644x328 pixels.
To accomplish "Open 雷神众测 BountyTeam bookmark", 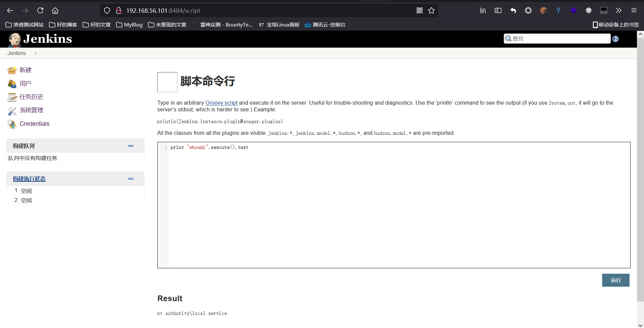I will pos(222,25).
